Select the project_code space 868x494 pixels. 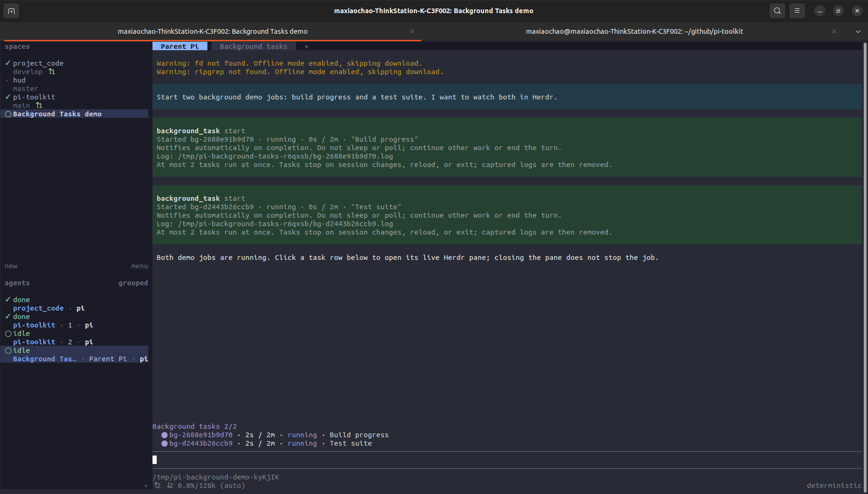(38, 63)
